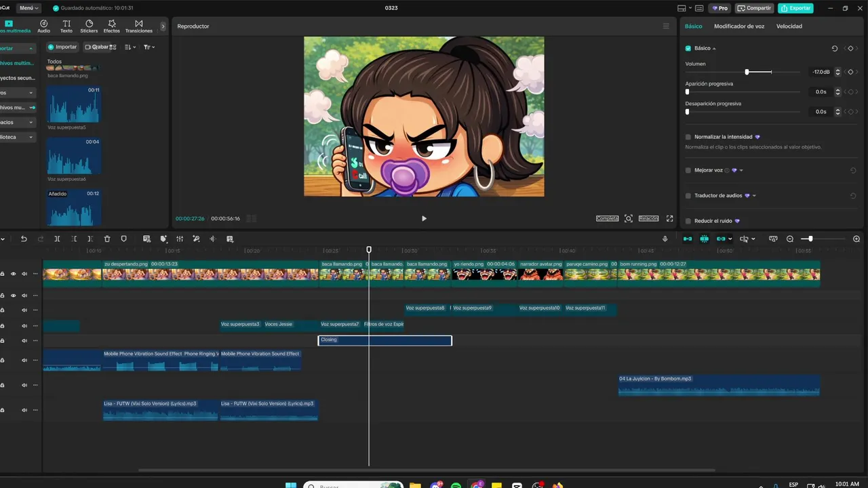The height and width of the screenshot is (488, 868).
Task: Lock the La Juyicion audio track
Action: (x=2, y=385)
